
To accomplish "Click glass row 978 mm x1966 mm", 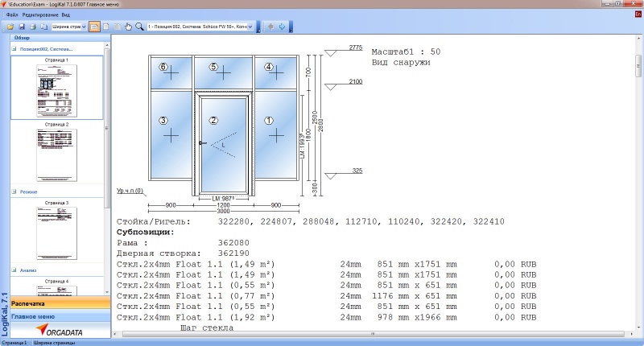I will (x=327, y=317).
